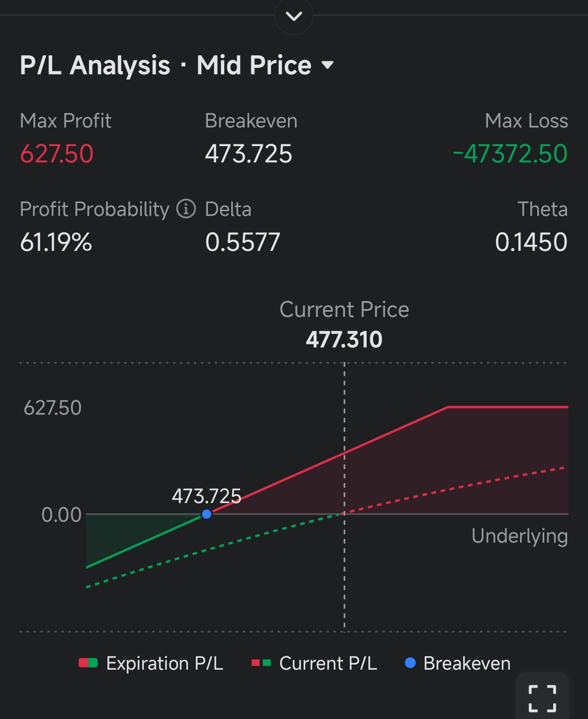Image resolution: width=588 pixels, height=719 pixels.
Task: Expand chart to fullscreen
Action: coord(542,698)
